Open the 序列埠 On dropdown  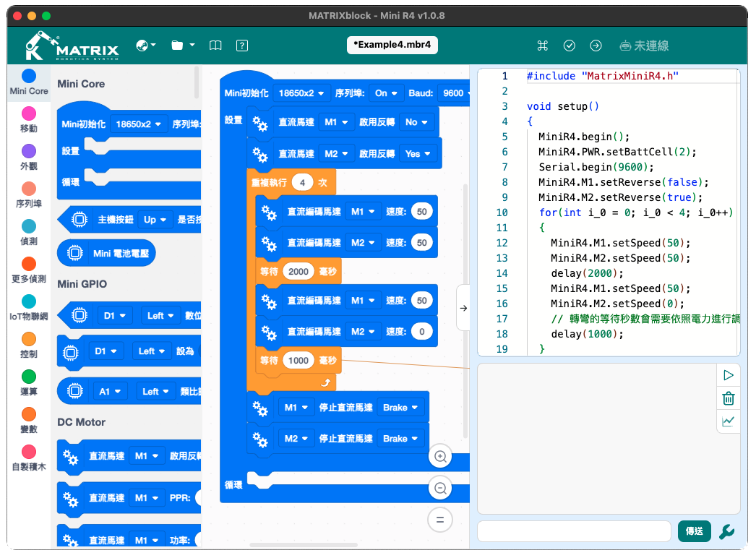click(x=386, y=93)
